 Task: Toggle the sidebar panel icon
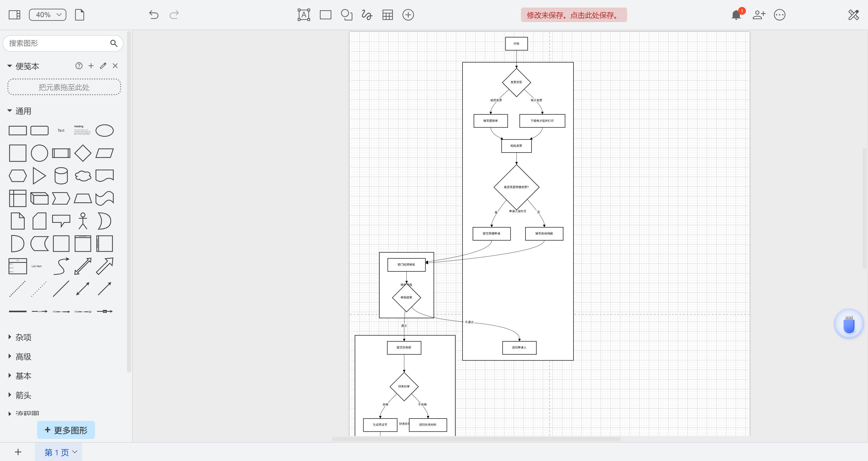click(14, 15)
